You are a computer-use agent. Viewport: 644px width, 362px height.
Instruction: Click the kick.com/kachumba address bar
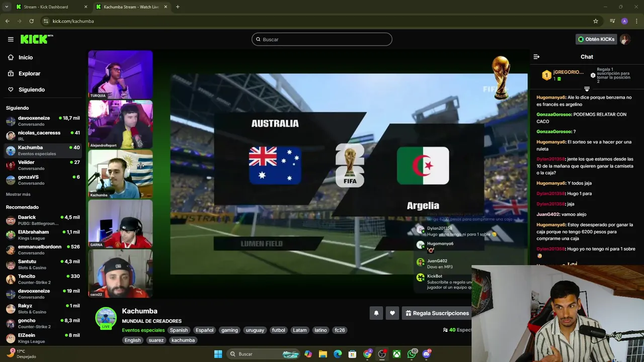click(322, 21)
